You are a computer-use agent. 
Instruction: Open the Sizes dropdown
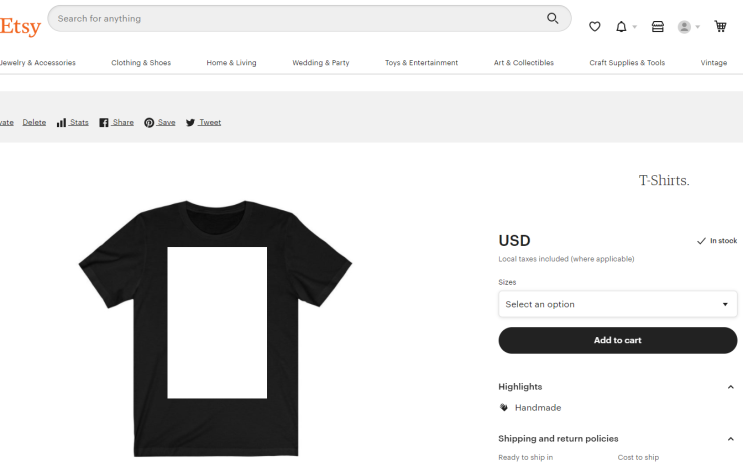[x=617, y=304]
